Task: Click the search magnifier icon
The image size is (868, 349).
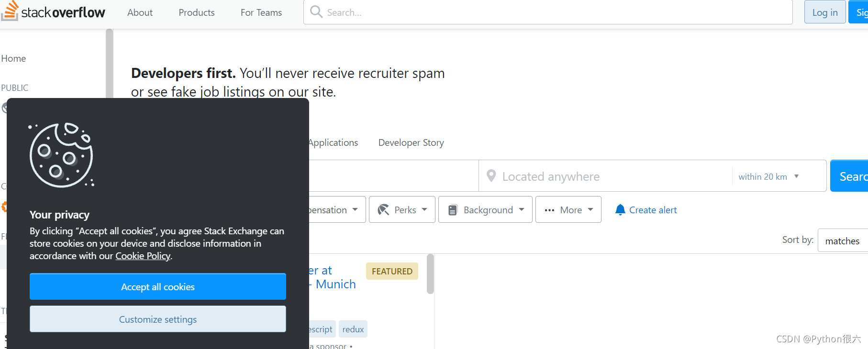Action: pos(316,11)
